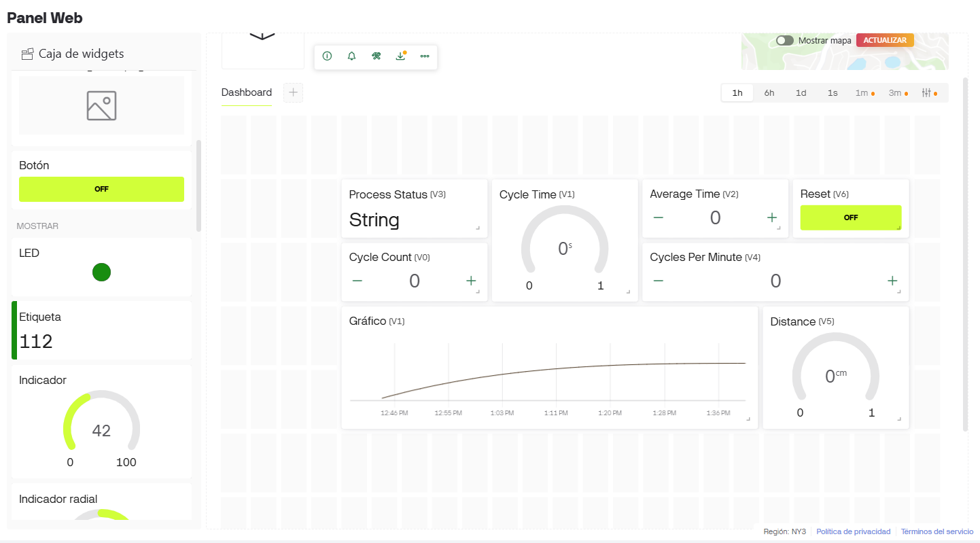The image size is (980, 543).
Task: Open Términos del servicio link
Action: (937, 531)
